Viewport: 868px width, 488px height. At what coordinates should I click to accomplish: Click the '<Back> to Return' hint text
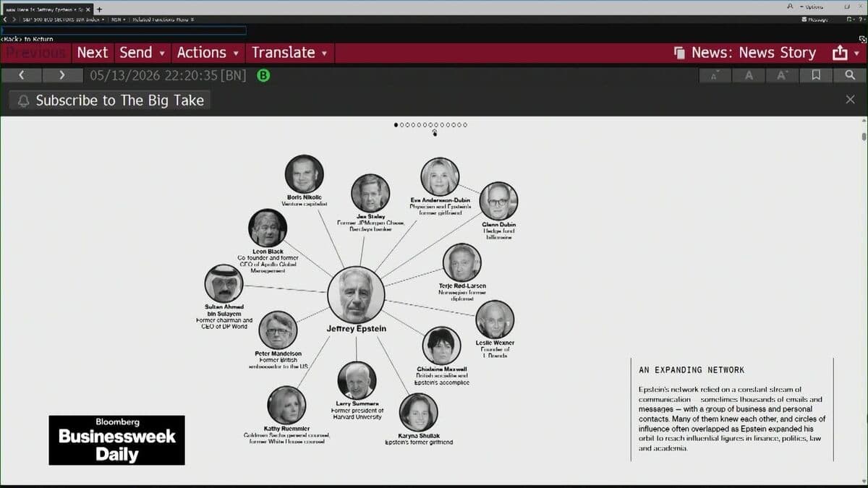[27, 39]
